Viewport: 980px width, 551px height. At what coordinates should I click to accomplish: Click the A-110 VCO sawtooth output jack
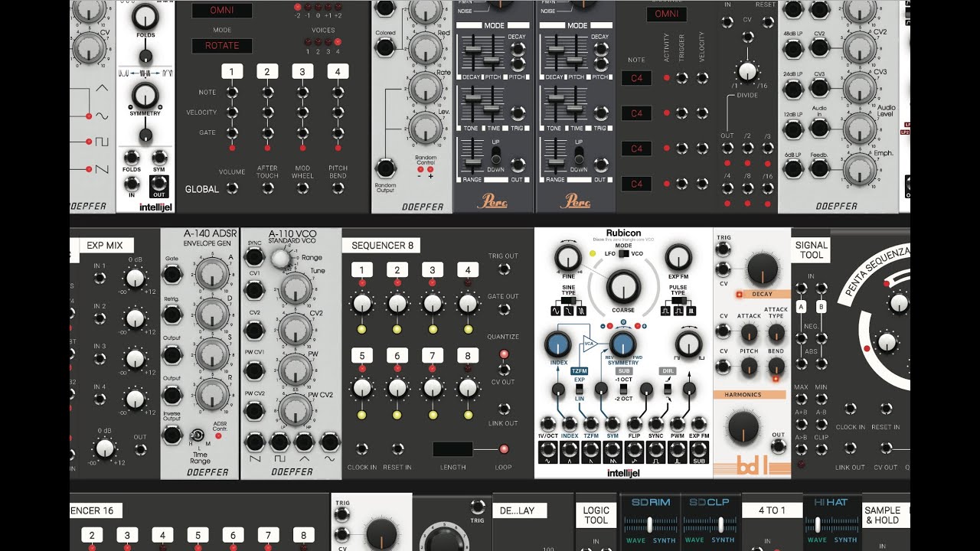(x=254, y=442)
